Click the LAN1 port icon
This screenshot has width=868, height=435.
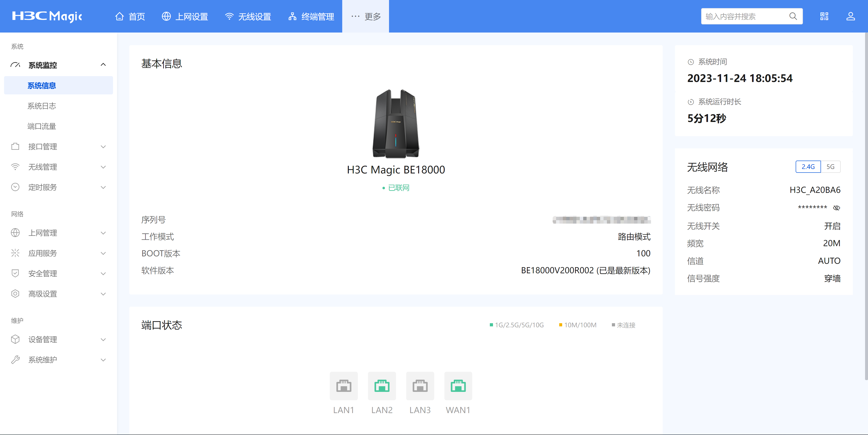click(344, 386)
